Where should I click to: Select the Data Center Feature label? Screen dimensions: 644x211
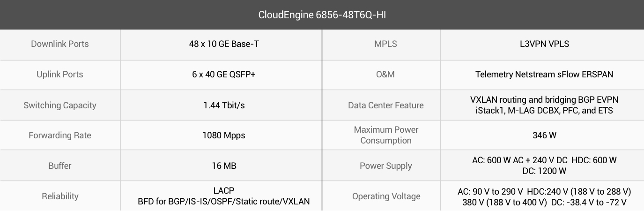click(386, 105)
